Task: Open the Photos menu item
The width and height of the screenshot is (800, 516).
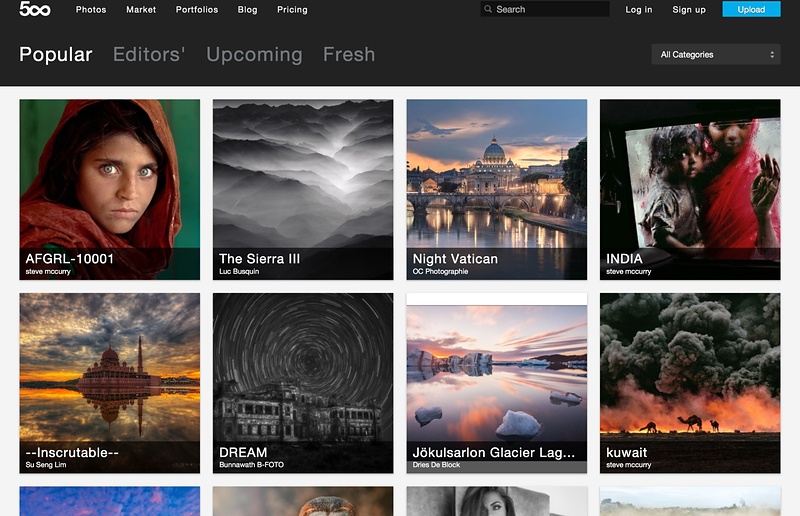Action: [x=91, y=10]
